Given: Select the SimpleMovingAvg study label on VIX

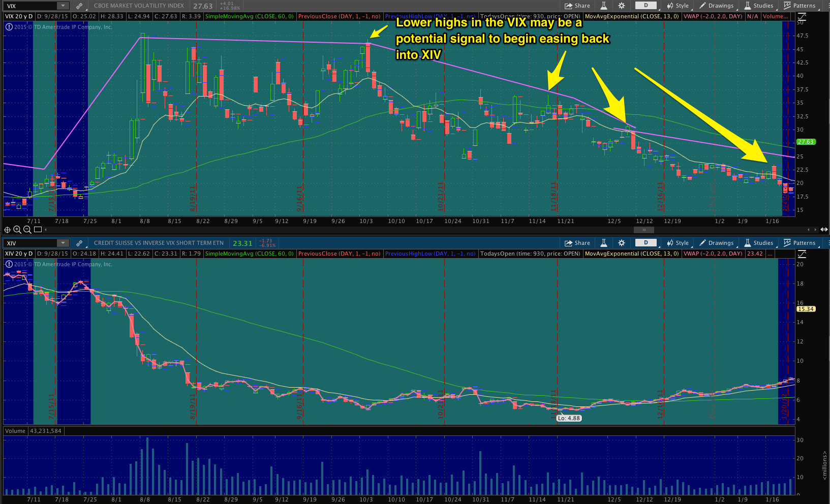Looking at the screenshot, I should [249, 16].
